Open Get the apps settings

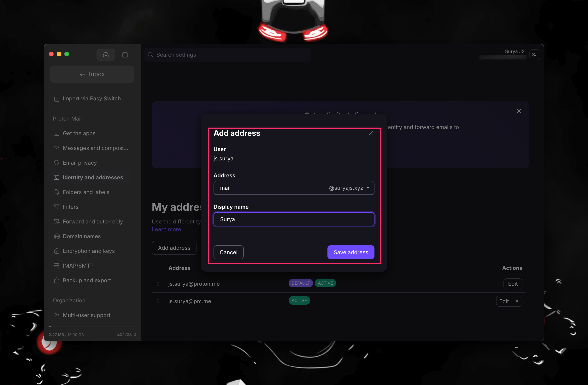point(79,133)
